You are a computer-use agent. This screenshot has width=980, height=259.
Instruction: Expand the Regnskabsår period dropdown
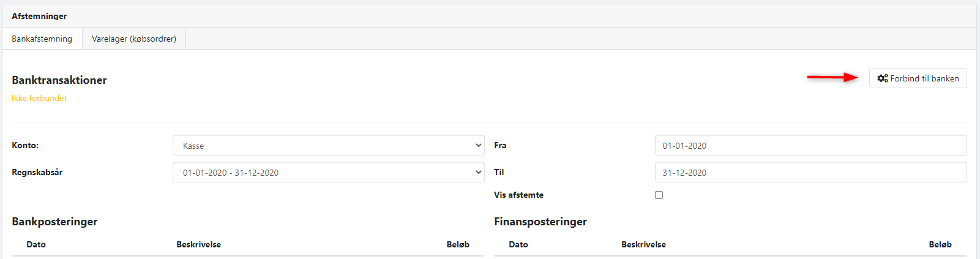click(328, 173)
